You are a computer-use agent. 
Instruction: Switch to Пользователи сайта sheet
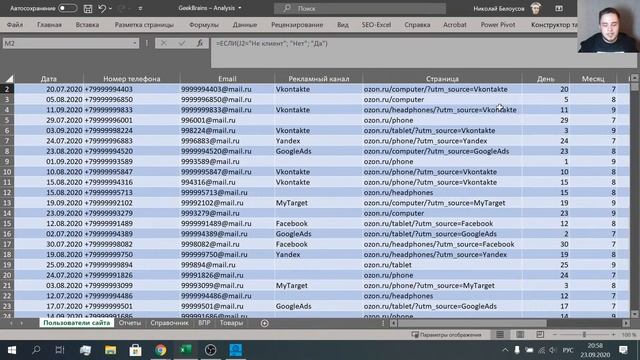(x=77, y=323)
